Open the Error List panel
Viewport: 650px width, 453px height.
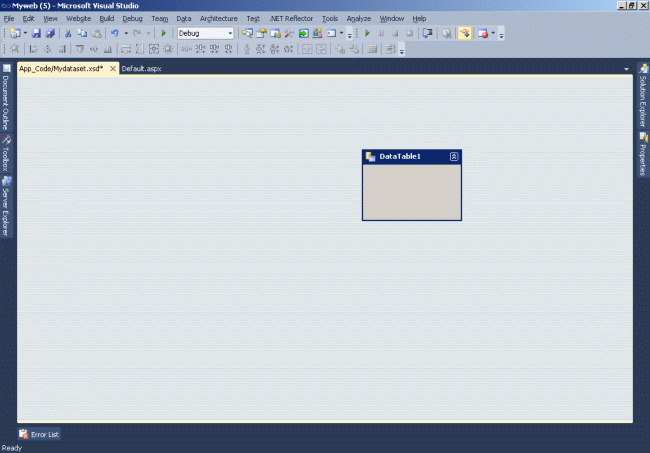click(39, 434)
